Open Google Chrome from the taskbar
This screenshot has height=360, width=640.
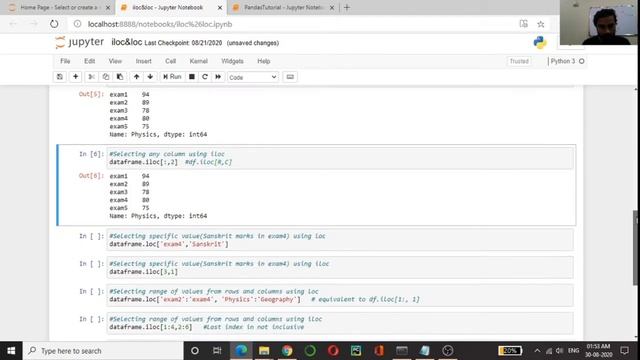pos(287,351)
